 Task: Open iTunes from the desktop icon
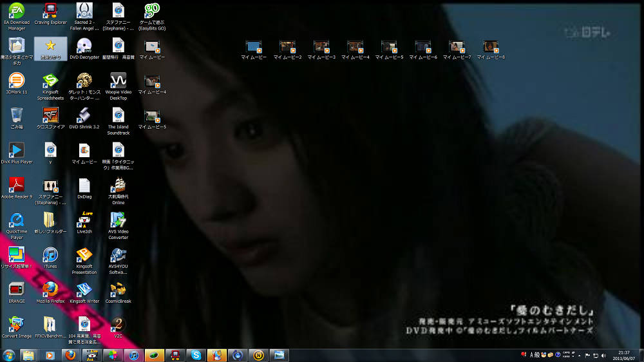click(x=50, y=258)
